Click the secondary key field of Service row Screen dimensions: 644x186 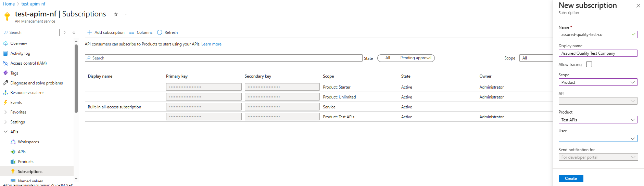click(282, 107)
